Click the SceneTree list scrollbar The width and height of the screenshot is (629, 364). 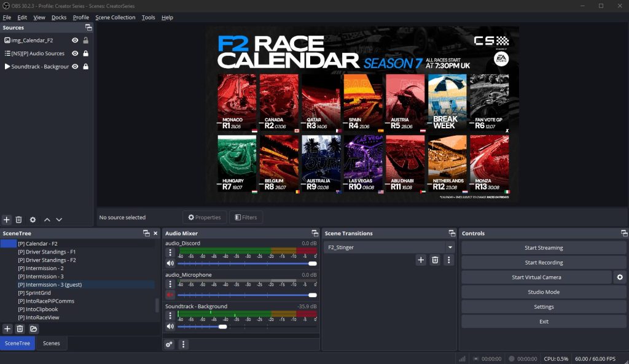click(x=157, y=305)
